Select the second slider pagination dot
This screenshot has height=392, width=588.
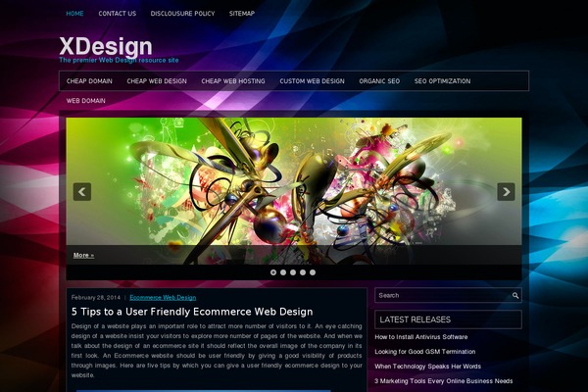[x=283, y=272]
